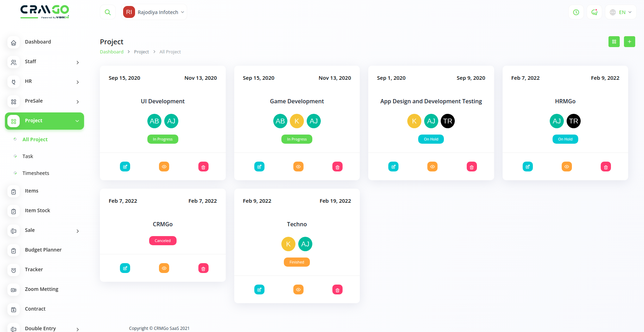The width and height of the screenshot is (644, 332).
Task: Open the Rajodiya Infotech workspace dropdown
Action: [x=154, y=12]
